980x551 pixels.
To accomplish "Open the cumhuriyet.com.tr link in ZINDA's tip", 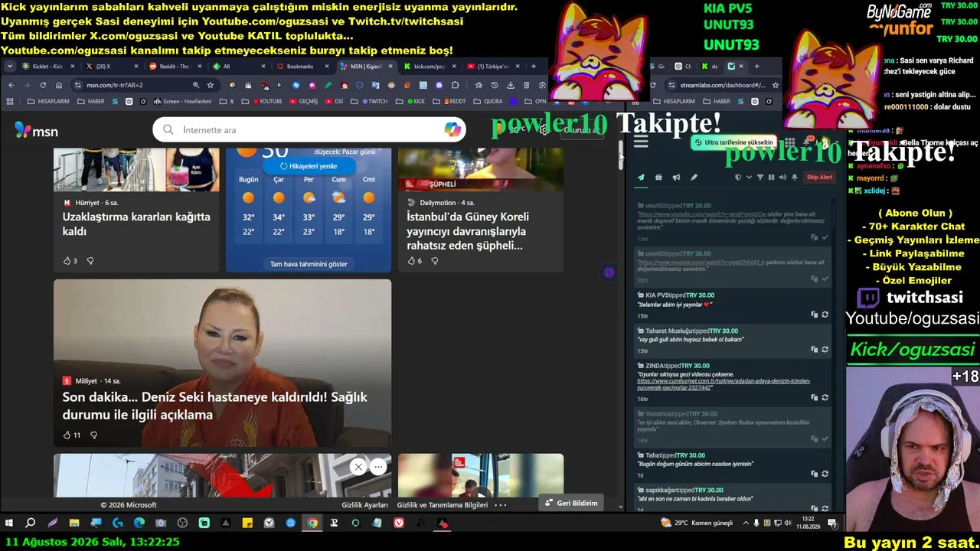I will [724, 384].
